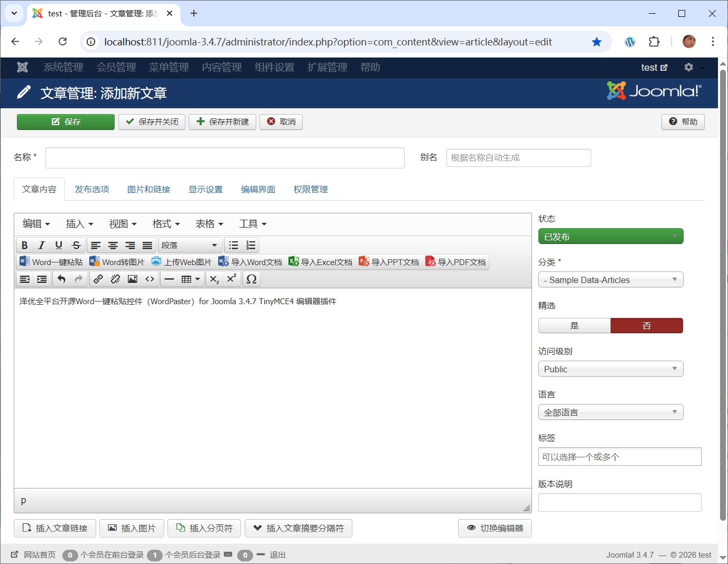Screen dimensions: 728x564
Task: Switch to the 发布选项 tab
Action: (92, 189)
